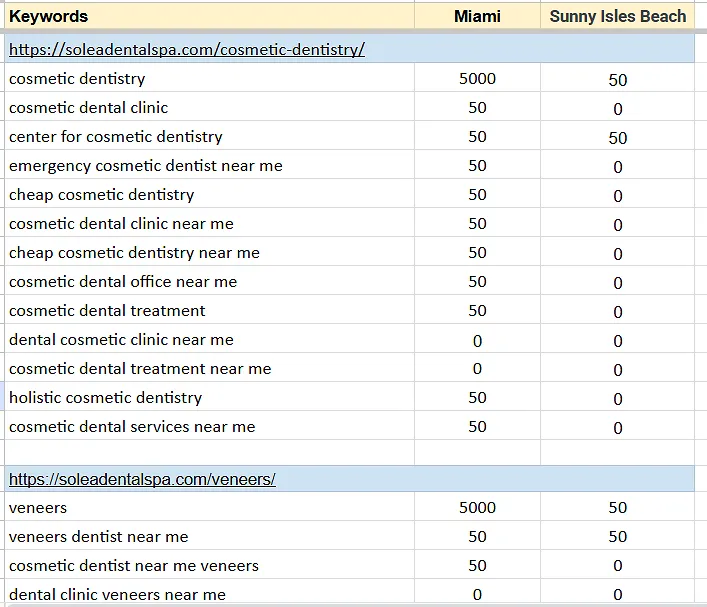707x607 pixels.
Task: Click 'dental clinic veneers near me' cell
Action: pyautogui.click(x=209, y=593)
